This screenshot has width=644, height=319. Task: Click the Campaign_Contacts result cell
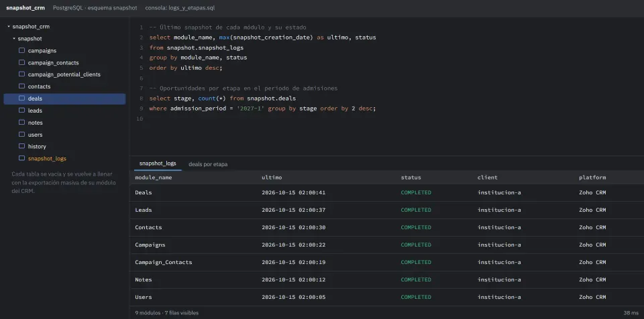[x=164, y=262]
